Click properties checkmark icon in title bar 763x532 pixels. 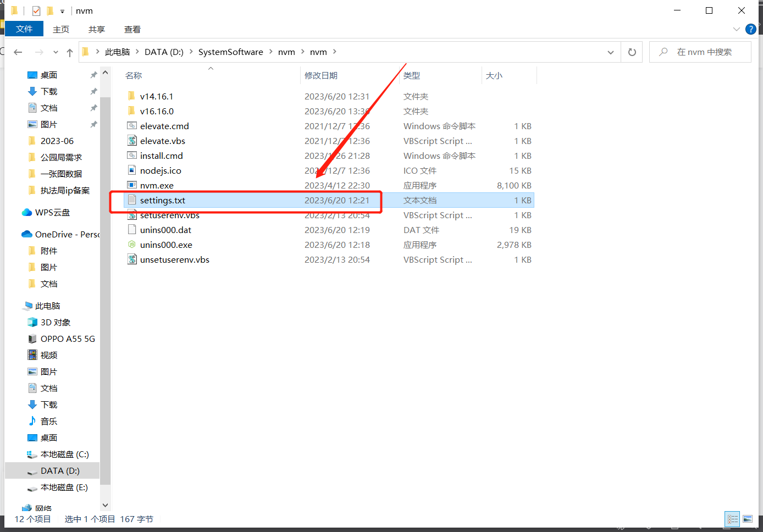[x=36, y=11]
